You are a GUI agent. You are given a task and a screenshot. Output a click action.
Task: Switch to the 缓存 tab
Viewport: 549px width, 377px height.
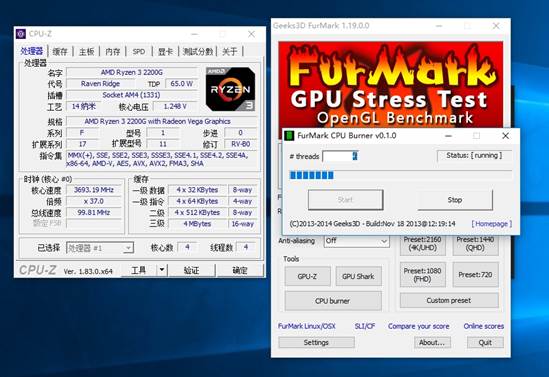click(x=60, y=51)
